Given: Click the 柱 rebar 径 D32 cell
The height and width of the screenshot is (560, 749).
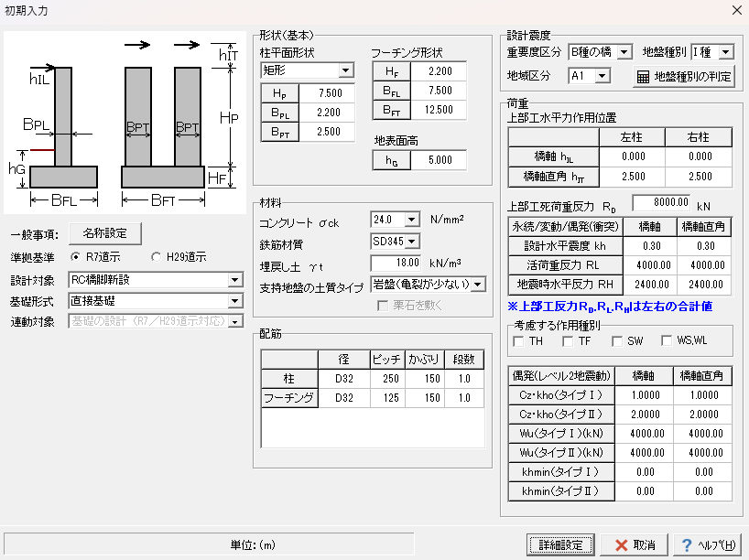Looking at the screenshot, I should click(344, 379).
